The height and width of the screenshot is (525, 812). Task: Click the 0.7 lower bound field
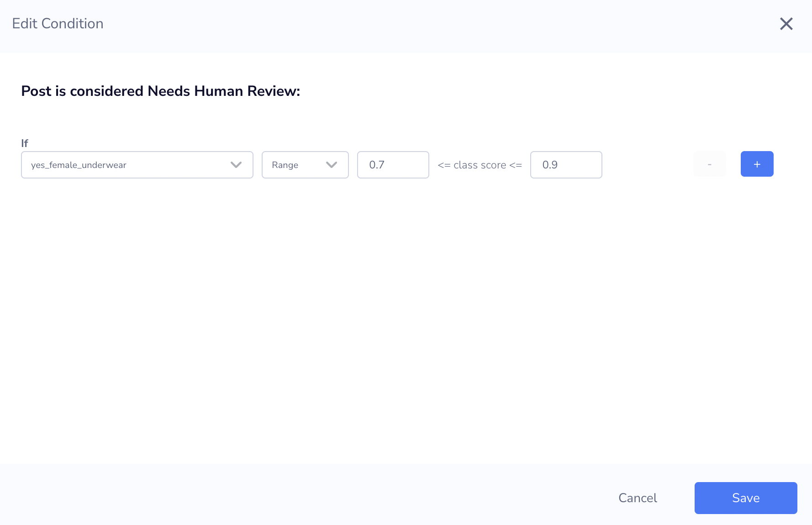point(393,165)
